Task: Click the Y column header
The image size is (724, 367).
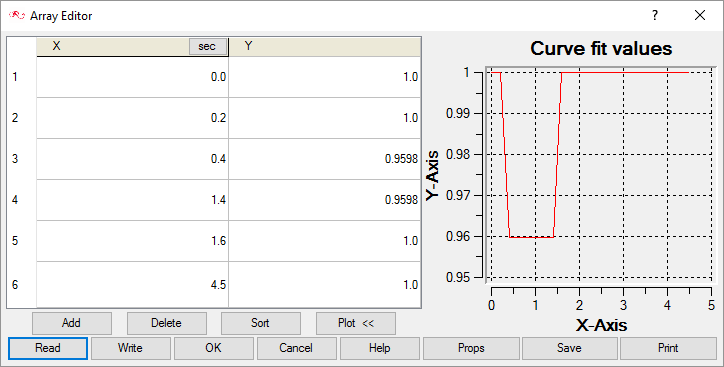Action: pos(325,47)
